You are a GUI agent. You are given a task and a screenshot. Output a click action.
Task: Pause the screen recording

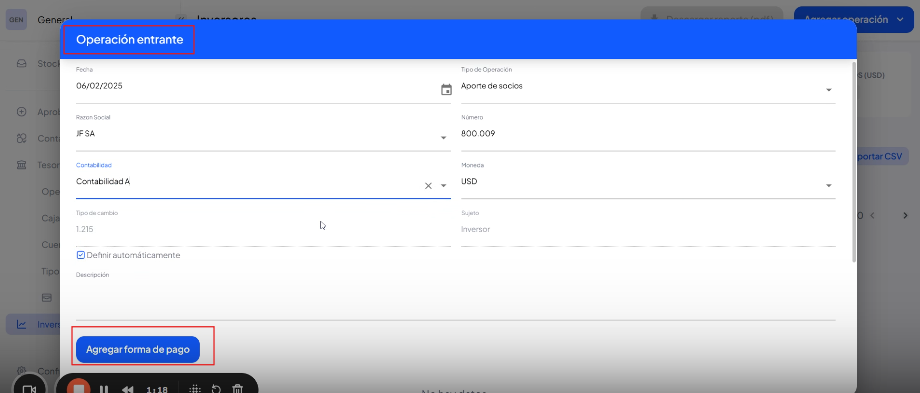[x=104, y=389]
